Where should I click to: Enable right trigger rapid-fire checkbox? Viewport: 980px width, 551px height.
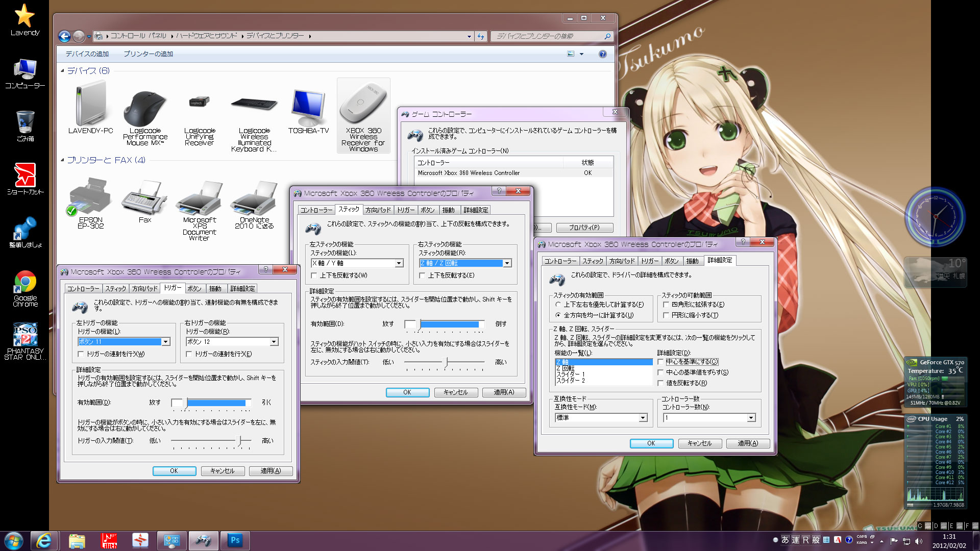coord(189,354)
